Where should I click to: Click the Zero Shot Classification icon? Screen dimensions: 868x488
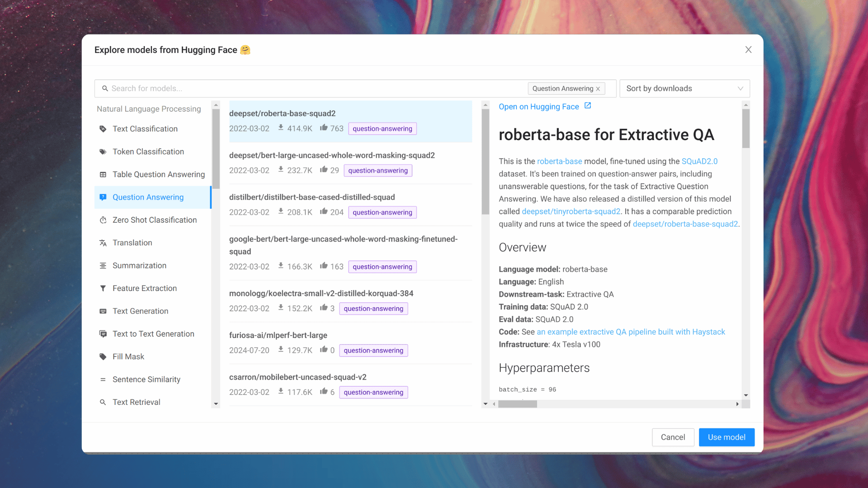[x=103, y=220]
